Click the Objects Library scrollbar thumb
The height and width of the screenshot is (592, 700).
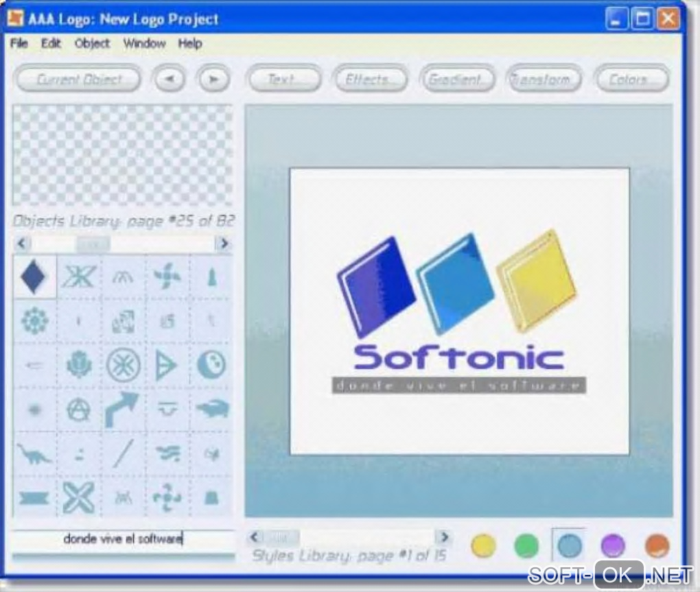tap(93, 244)
